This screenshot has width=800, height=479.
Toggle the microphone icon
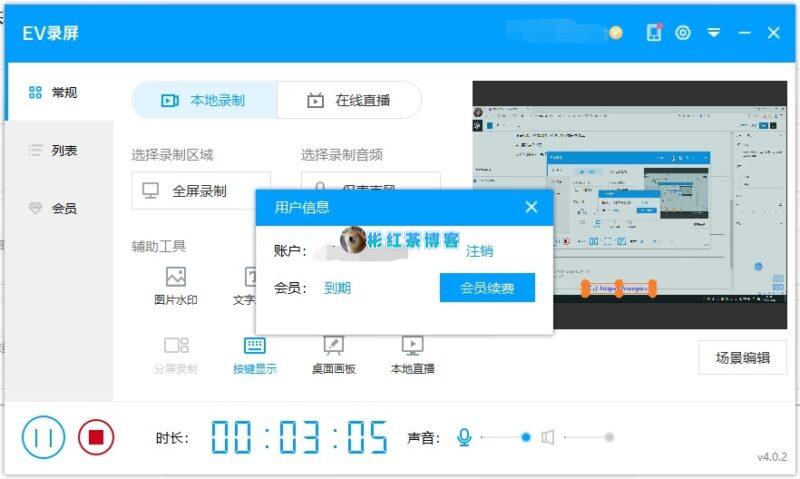pyautogui.click(x=464, y=437)
